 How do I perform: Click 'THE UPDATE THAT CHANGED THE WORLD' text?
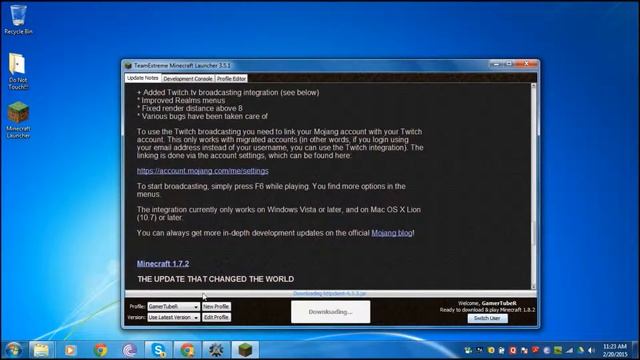click(x=216, y=279)
